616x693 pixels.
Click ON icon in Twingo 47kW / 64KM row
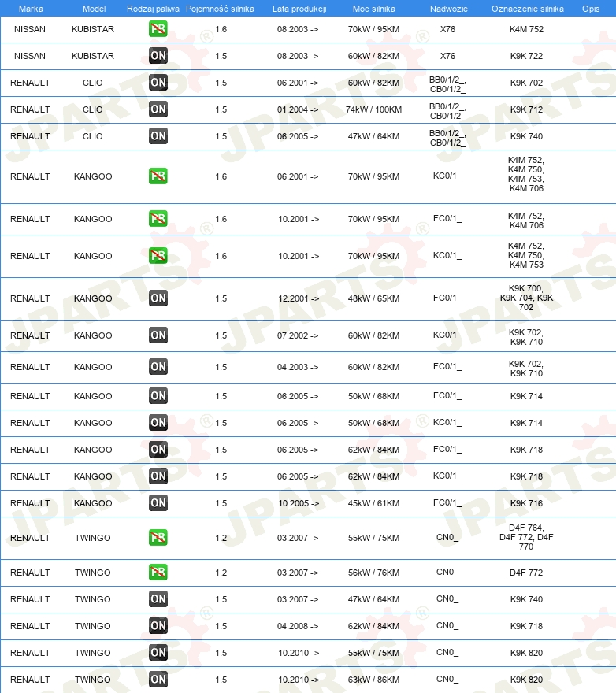point(158,599)
